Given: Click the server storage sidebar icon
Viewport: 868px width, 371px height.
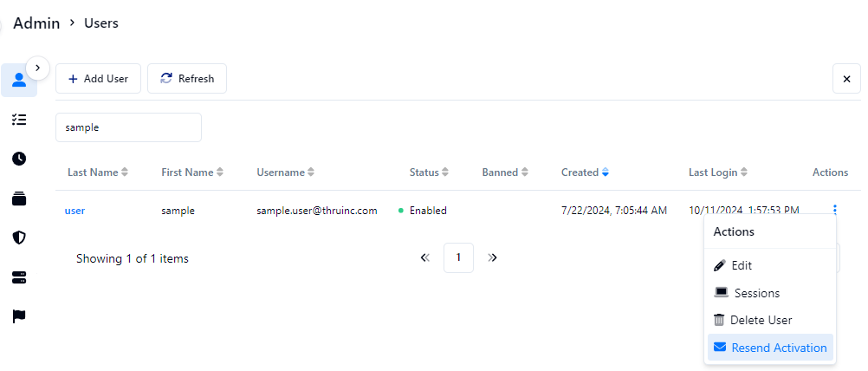Looking at the screenshot, I should 19,277.
